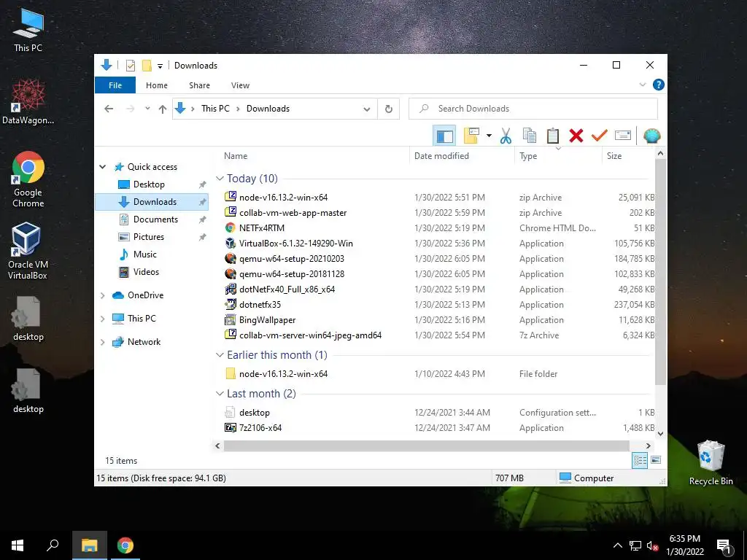Click the globe shell icon in toolbar
Screen dimensions: 747x560
(651, 136)
